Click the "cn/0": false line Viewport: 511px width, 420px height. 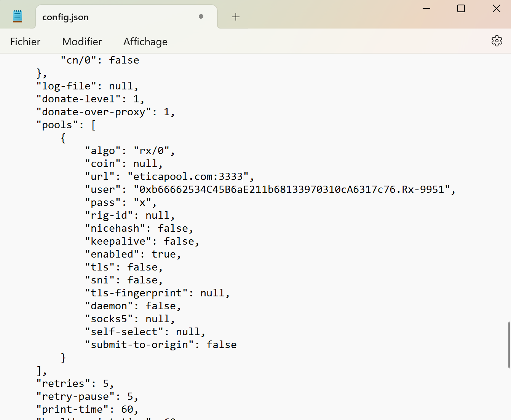click(x=100, y=60)
